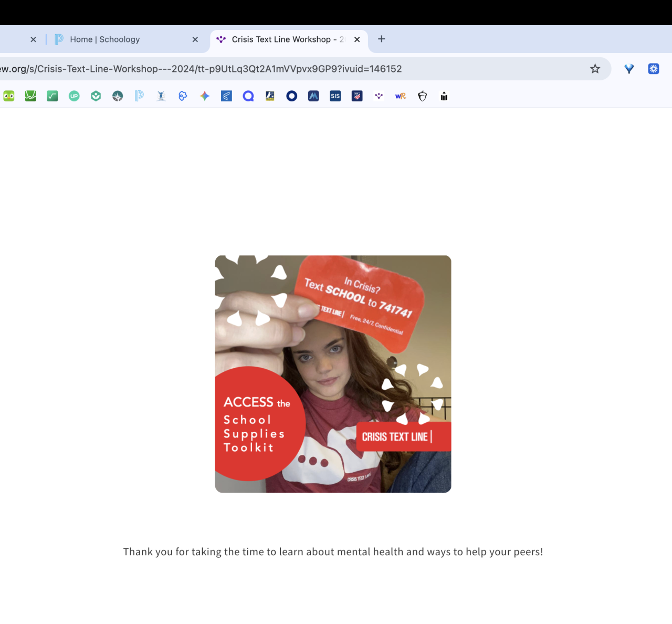Click the address bar URL field
This screenshot has height=624, width=672.
(x=262, y=69)
